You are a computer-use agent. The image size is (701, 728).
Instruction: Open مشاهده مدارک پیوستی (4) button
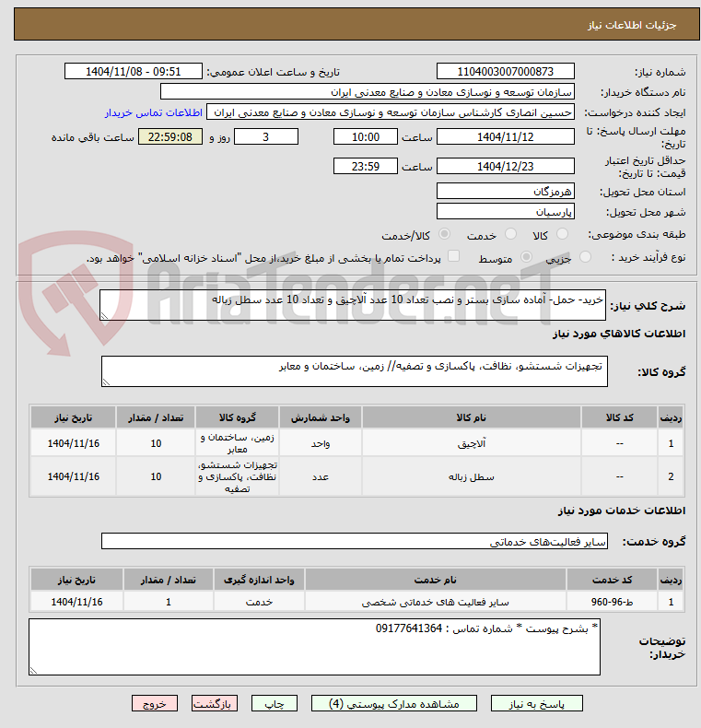pos(393,704)
